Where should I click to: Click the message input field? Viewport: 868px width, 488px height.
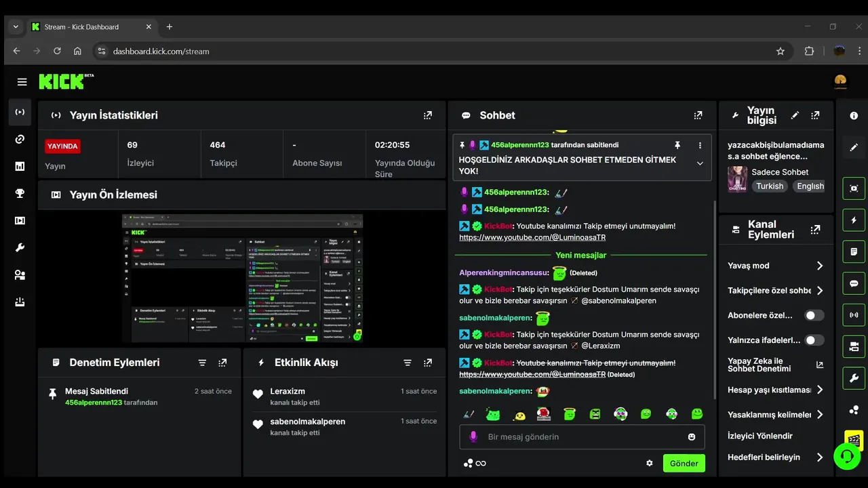tap(582, 437)
